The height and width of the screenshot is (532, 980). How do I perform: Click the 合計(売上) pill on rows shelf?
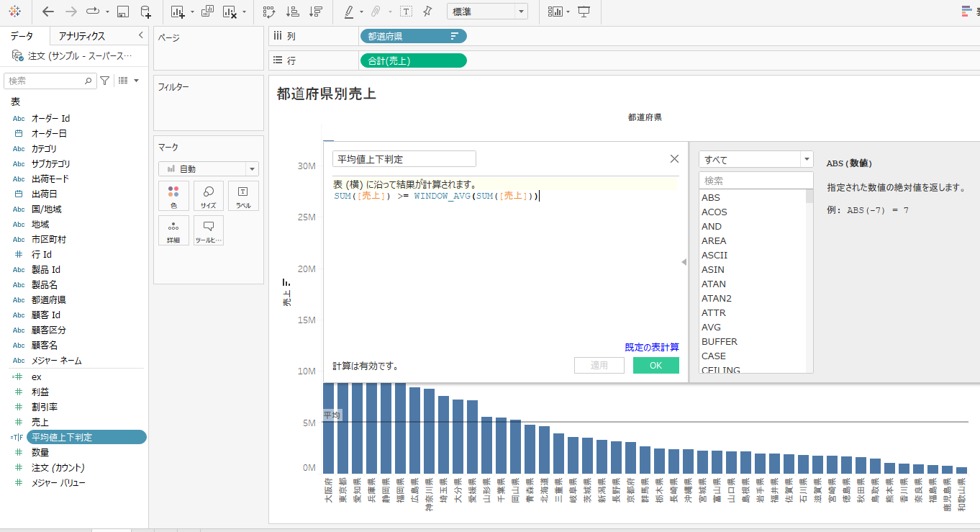pos(413,61)
